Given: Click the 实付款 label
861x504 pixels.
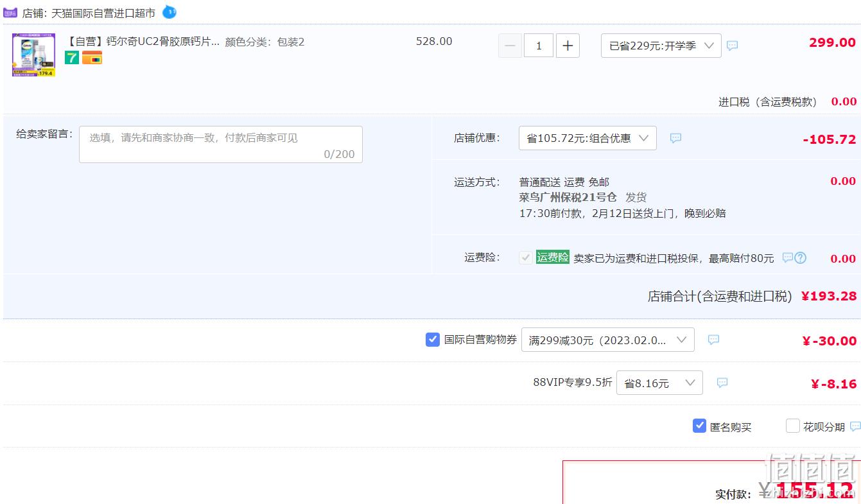Looking at the screenshot, I should tap(733, 494).
